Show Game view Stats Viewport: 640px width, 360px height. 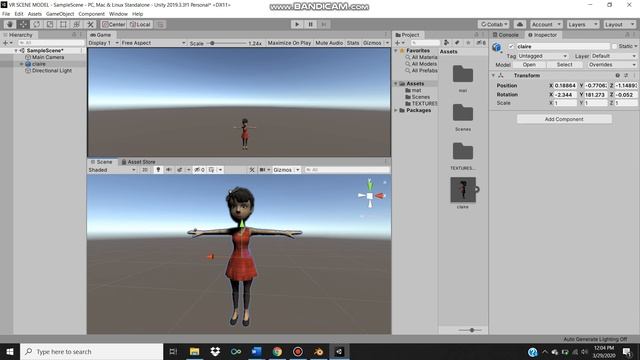[353, 43]
